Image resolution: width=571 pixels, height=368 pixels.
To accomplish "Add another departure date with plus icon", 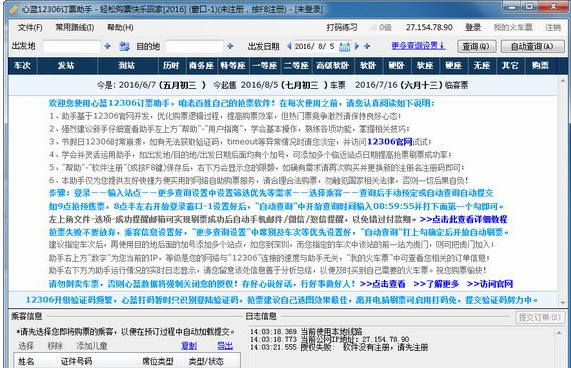I will [367, 46].
